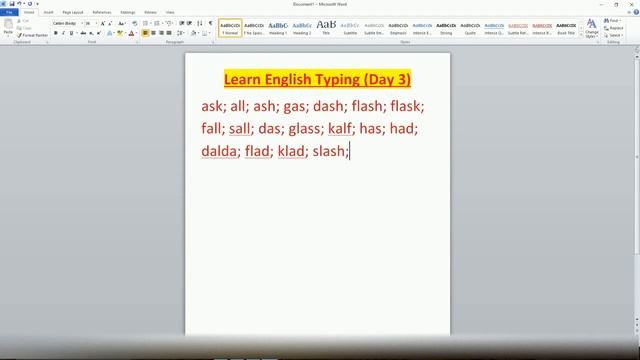This screenshot has height=360, width=640.
Task: Click the Text Effects icon
Action: click(x=109, y=33)
